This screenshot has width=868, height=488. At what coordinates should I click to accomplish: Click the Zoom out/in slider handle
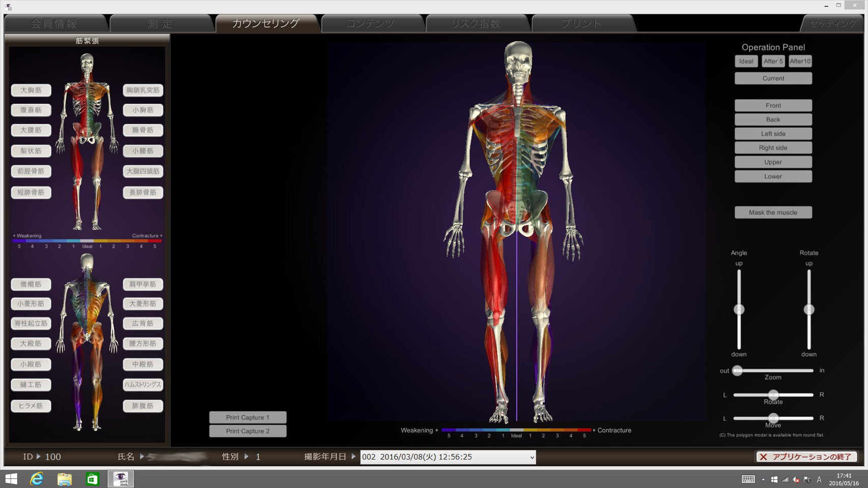click(x=737, y=371)
